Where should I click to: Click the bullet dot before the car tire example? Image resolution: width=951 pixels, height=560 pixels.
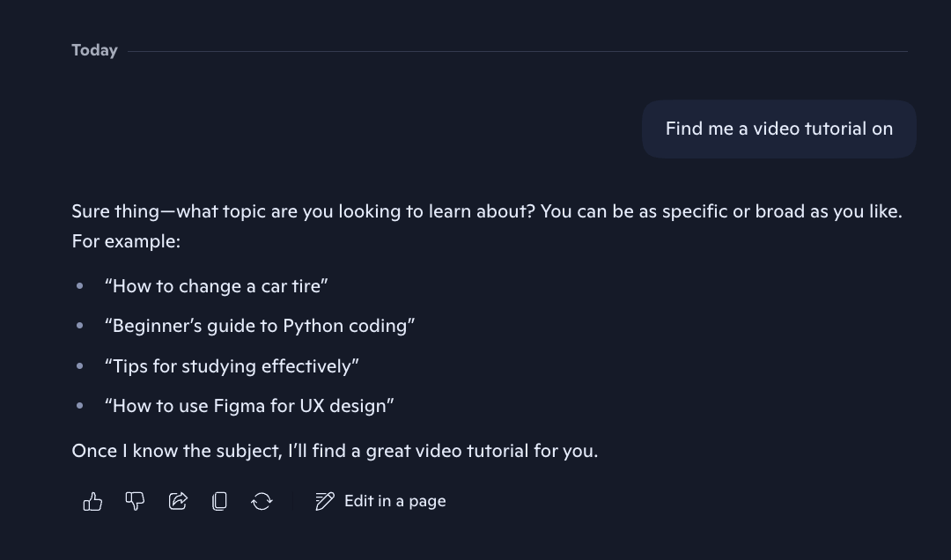pos(80,286)
